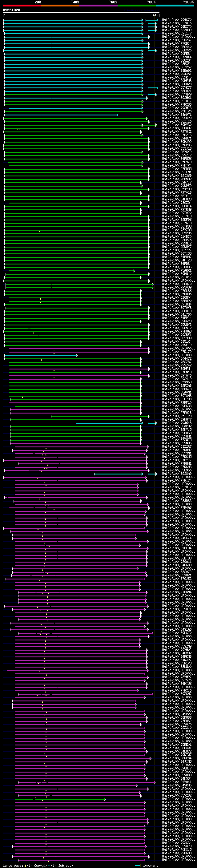Screen dimensions: 197x868
Task: Click the white query sequence bar
Action: 81,12
